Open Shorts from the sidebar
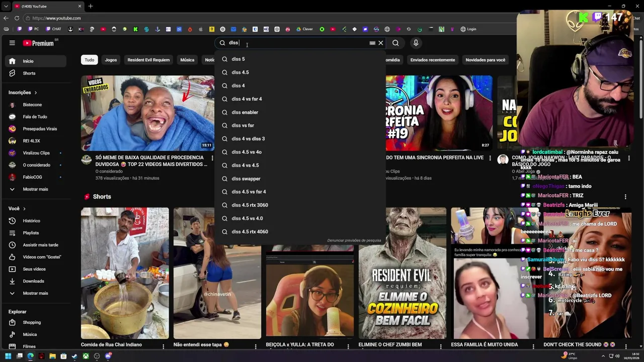Viewport: 644px width, 362px height. coord(35,73)
